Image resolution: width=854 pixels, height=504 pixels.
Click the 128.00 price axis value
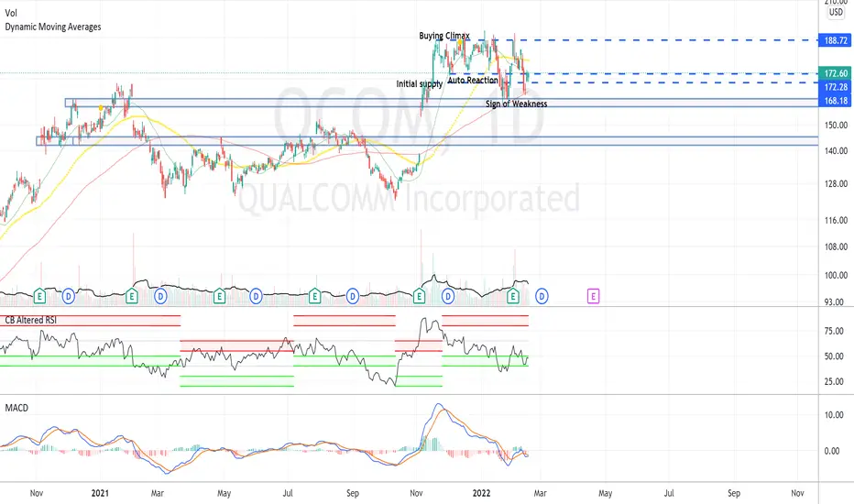tap(836, 183)
